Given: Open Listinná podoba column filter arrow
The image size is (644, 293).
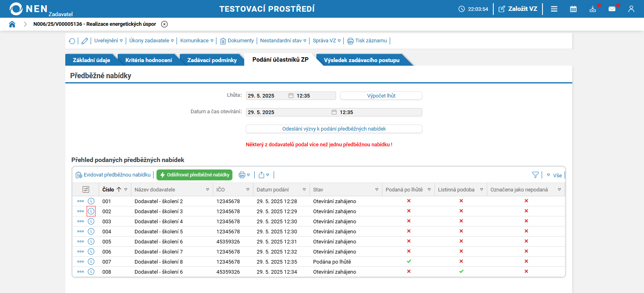Looking at the screenshot, I should [482, 189].
